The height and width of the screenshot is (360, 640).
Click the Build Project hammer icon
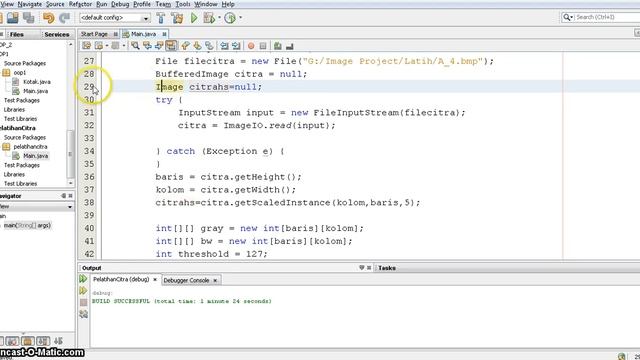161,18
